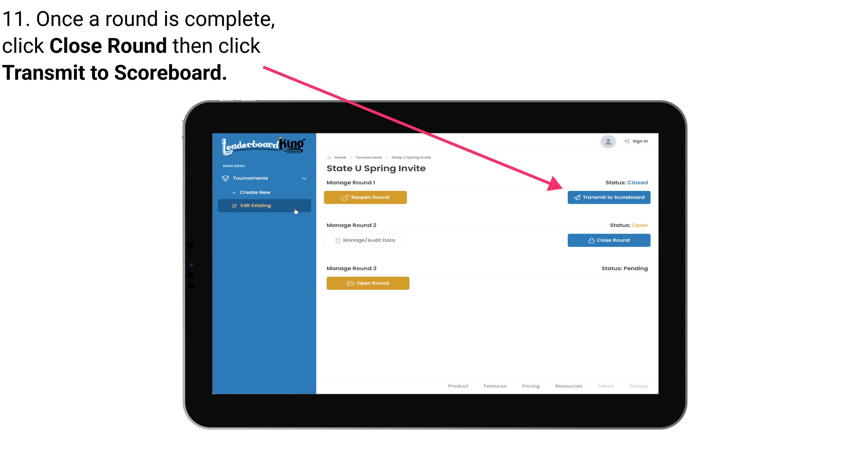Click the Close Round button for Round 2
Screen dimensions: 868x467
608,240
